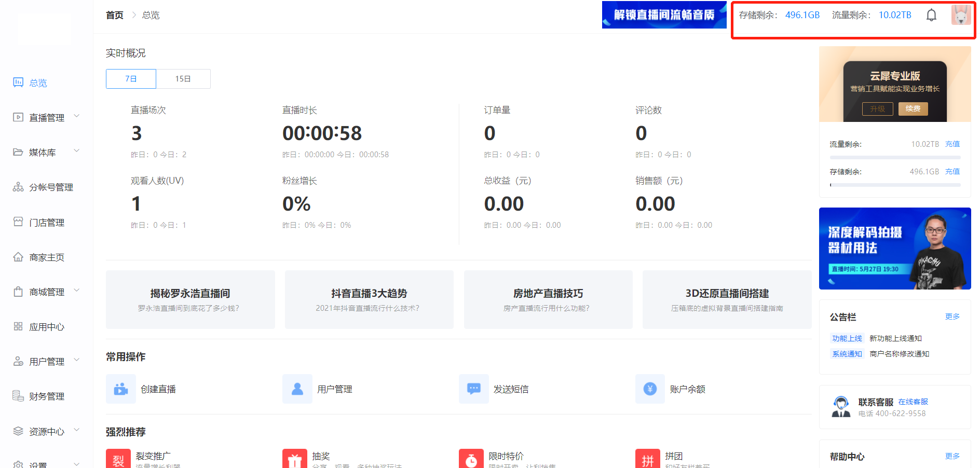
Task: Click the 升级 button on 云犀专业版 card
Action: coord(878,108)
